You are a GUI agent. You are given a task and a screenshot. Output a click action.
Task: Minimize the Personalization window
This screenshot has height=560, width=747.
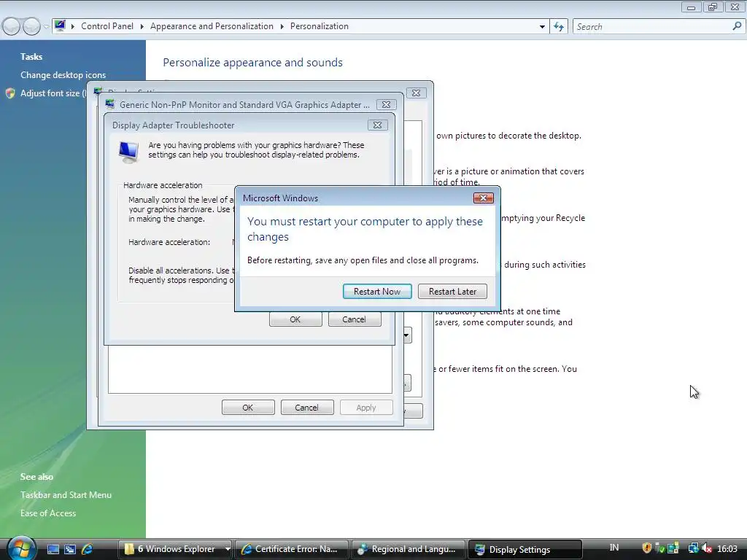(x=691, y=7)
